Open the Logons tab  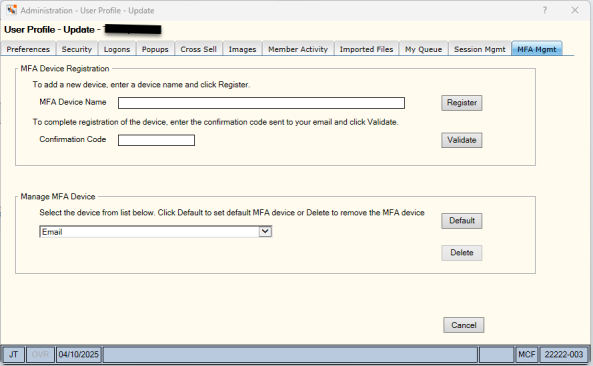coord(117,49)
